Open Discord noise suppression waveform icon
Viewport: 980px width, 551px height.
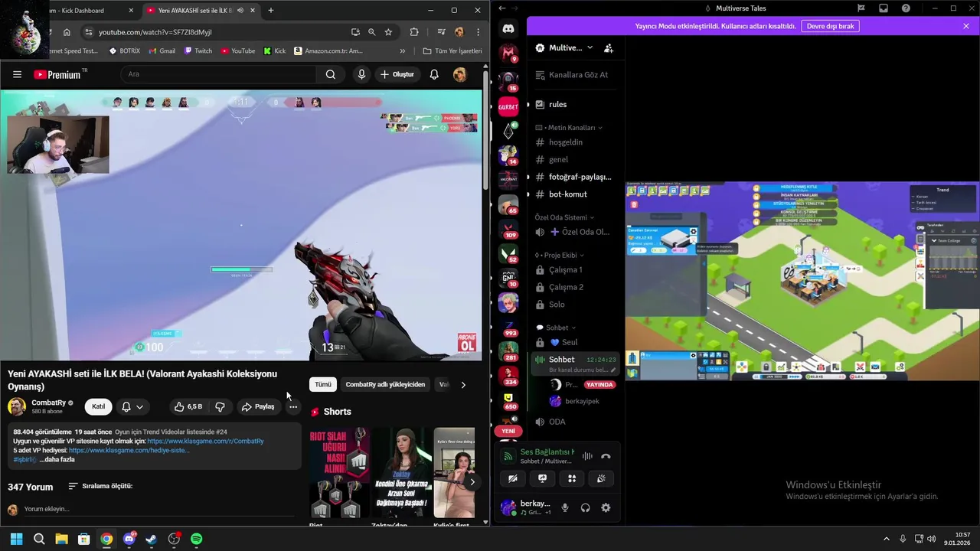click(x=587, y=456)
